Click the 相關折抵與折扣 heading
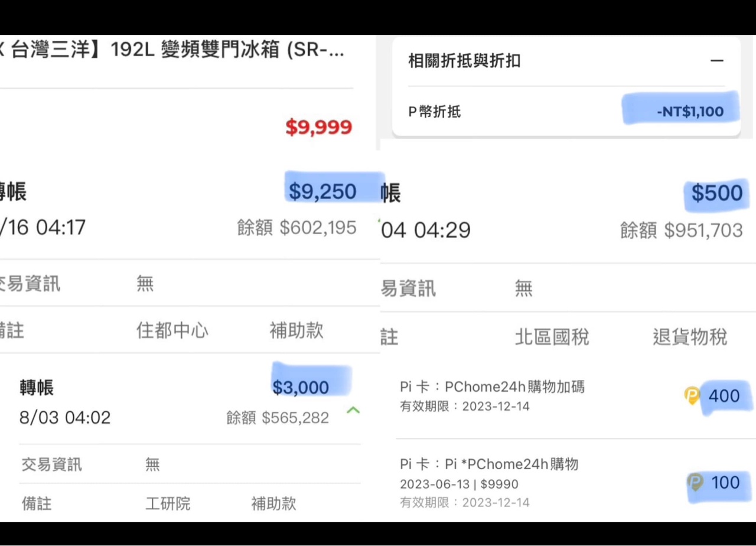Screen dimensions: 756x546 (x=464, y=61)
